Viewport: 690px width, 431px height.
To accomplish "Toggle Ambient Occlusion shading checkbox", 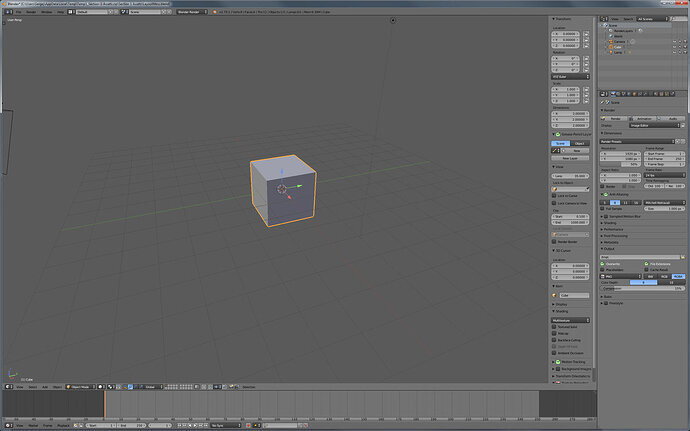I will coord(556,351).
